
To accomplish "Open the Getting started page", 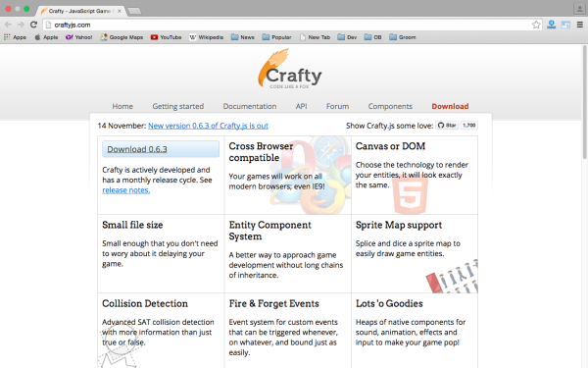I will click(x=177, y=106).
